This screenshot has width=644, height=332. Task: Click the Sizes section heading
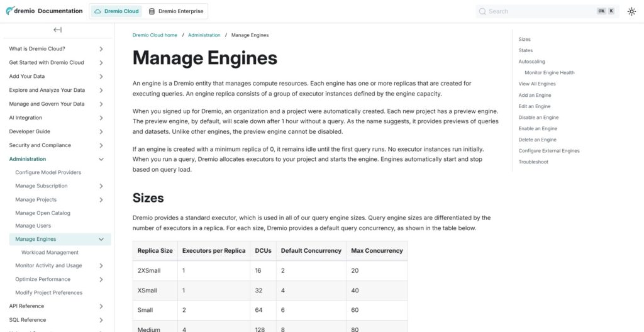tap(148, 198)
